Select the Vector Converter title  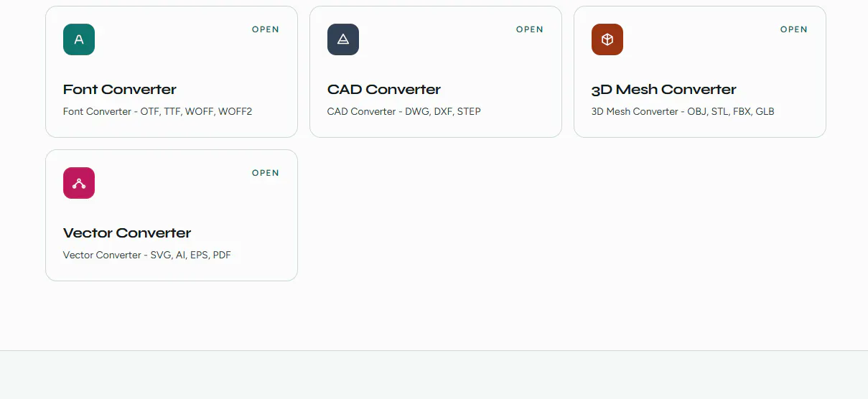[127, 233]
